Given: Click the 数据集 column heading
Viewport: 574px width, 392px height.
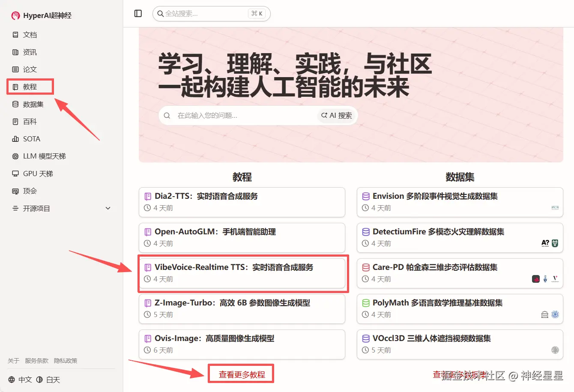Looking at the screenshot, I should [460, 177].
